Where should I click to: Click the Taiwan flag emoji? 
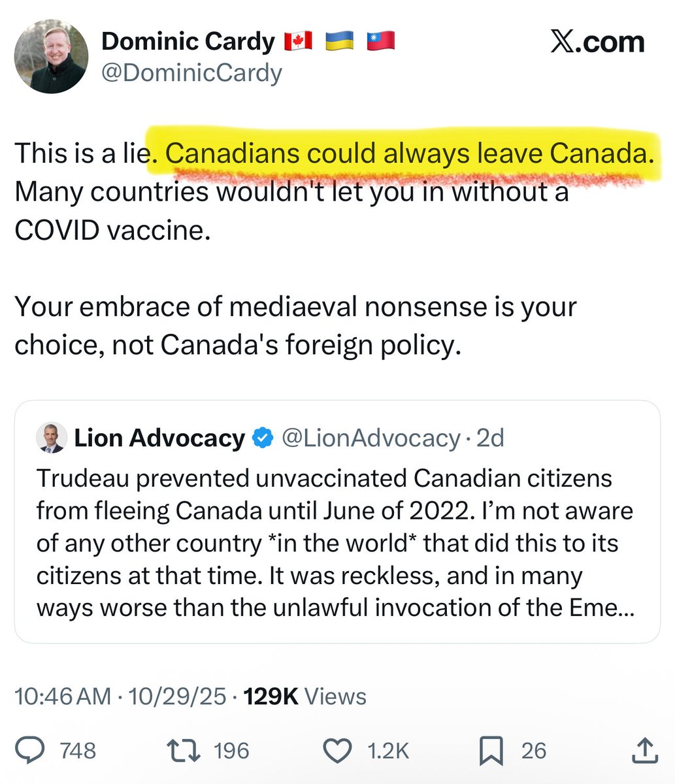coord(380,42)
